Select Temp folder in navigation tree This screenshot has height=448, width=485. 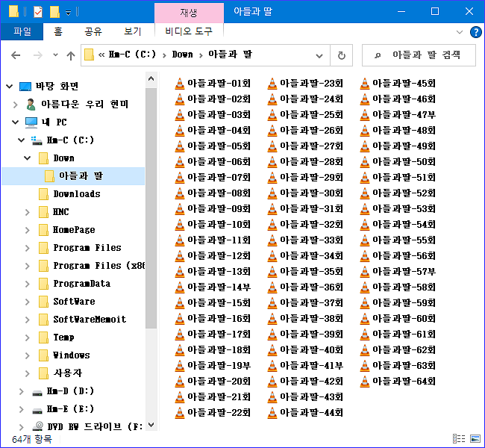63,337
